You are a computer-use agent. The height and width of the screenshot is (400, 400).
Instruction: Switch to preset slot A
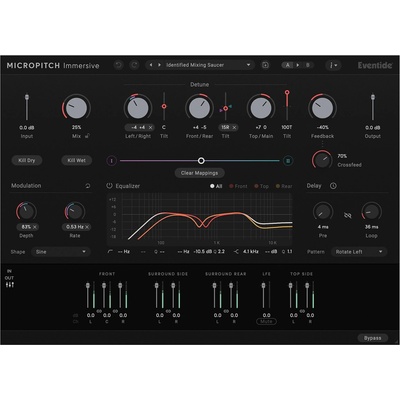pyautogui.click(x=287, y=65)
